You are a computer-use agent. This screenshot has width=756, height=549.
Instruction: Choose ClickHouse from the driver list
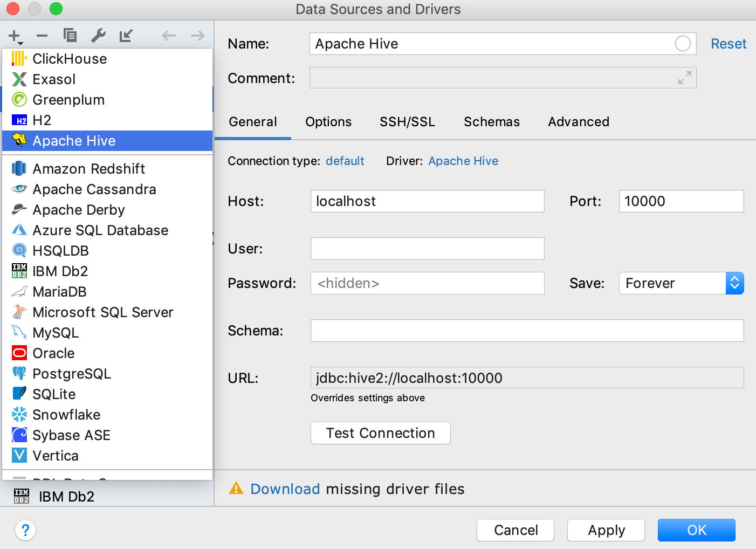(x=108, y=59)
